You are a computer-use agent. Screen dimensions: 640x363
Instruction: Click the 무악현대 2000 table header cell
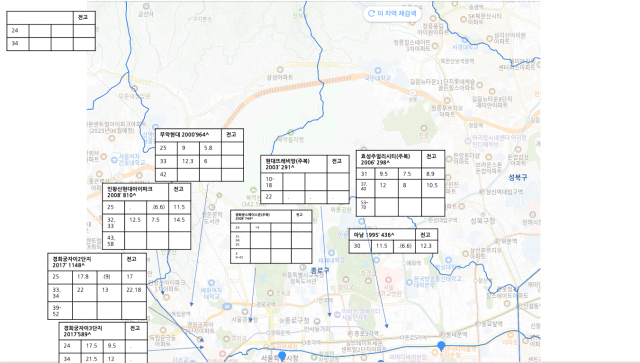189,135
